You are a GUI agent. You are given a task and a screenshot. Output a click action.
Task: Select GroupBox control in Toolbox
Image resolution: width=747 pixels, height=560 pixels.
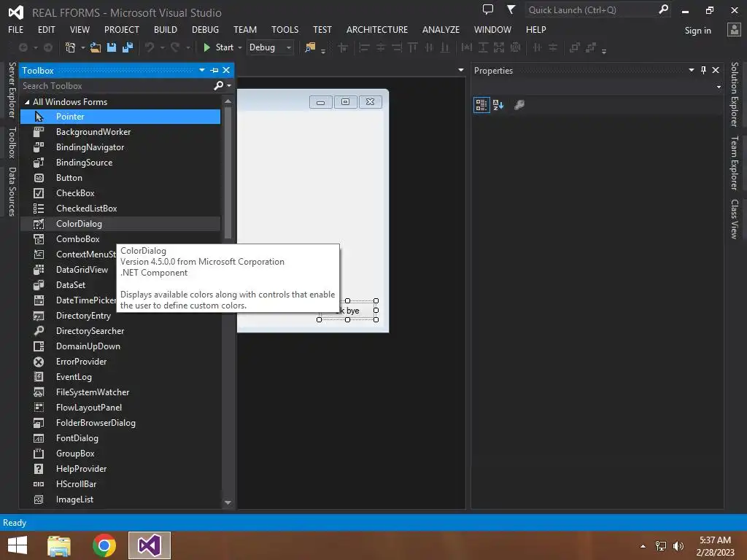(x=120, y=454)
